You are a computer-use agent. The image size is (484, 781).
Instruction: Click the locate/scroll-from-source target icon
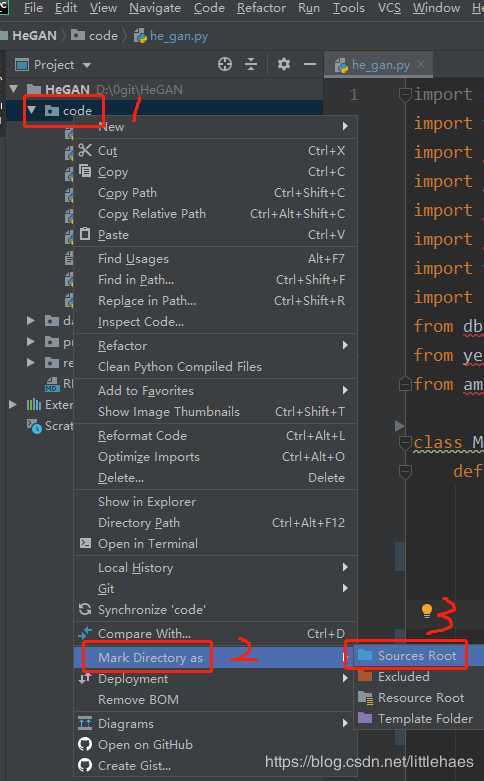225,64
